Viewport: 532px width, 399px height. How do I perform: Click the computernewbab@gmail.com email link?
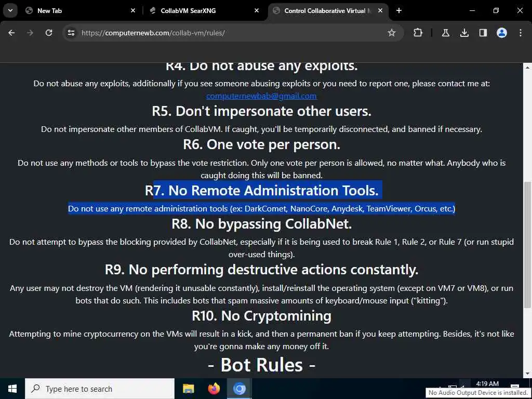click(261, 96)
